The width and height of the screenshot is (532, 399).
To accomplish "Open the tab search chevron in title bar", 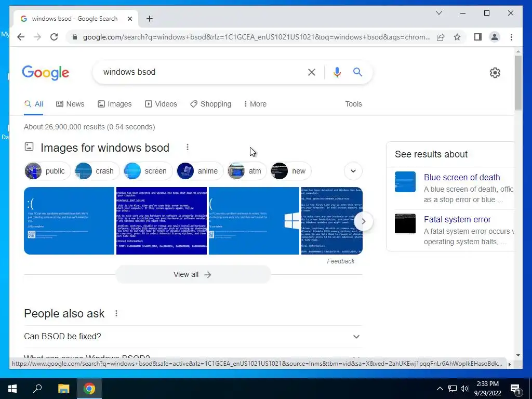I will tap(438, 13).
